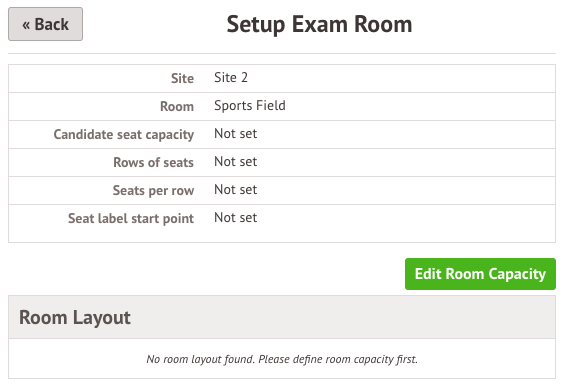This screenshot has width=564, height=390.
Task: Click the Room Layout panel header
Action: [x=282, y=317]
